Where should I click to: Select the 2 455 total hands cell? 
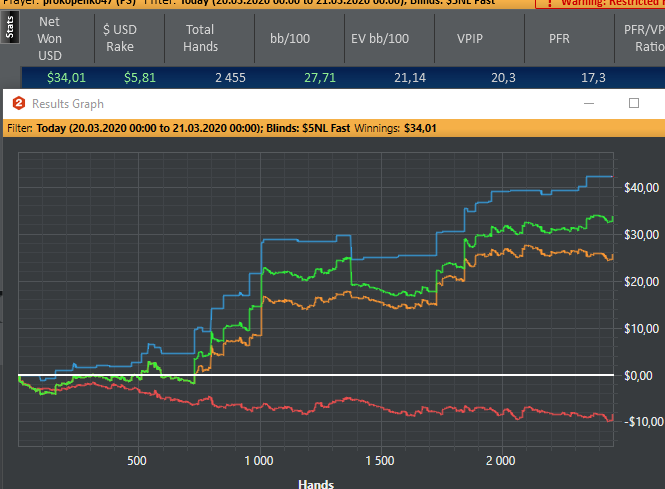(230, 78)
